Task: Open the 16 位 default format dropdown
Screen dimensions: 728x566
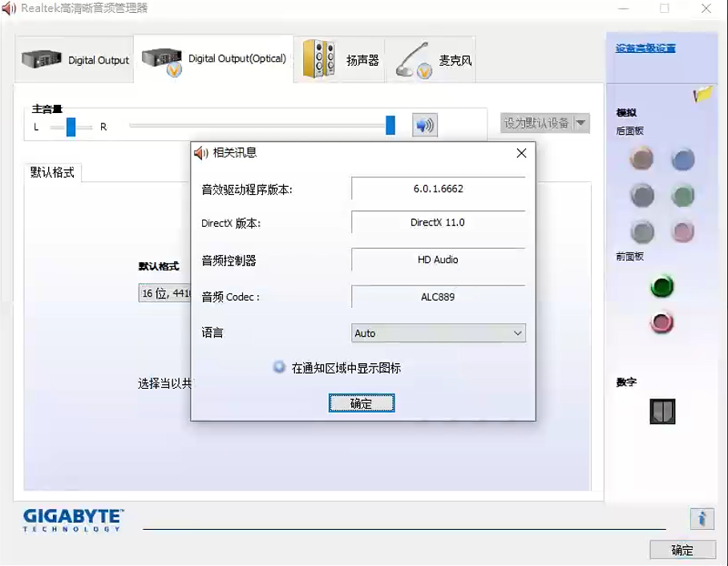Action: [x=164, y=293]
